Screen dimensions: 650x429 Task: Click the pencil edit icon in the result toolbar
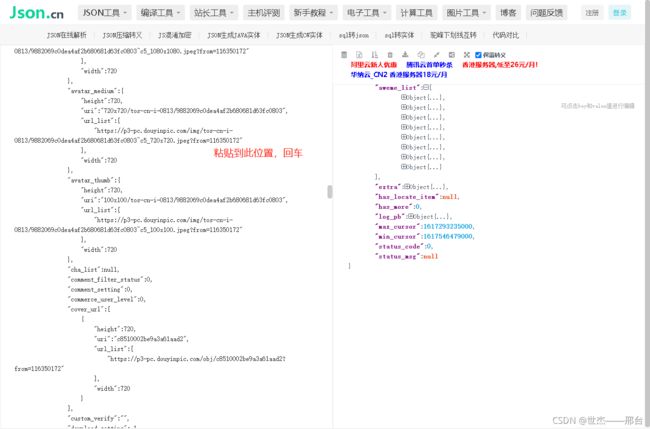[436, 55]
